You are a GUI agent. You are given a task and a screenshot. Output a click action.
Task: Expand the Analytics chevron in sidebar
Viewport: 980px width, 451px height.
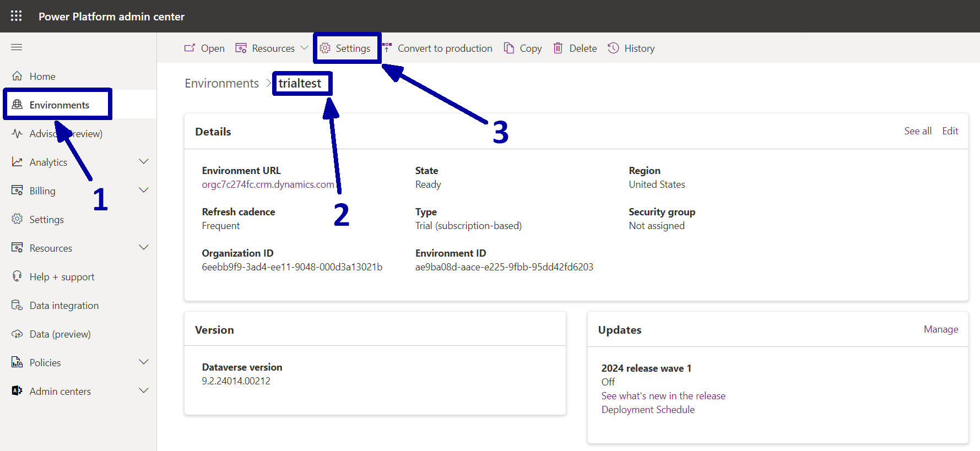tap(144, 161)
